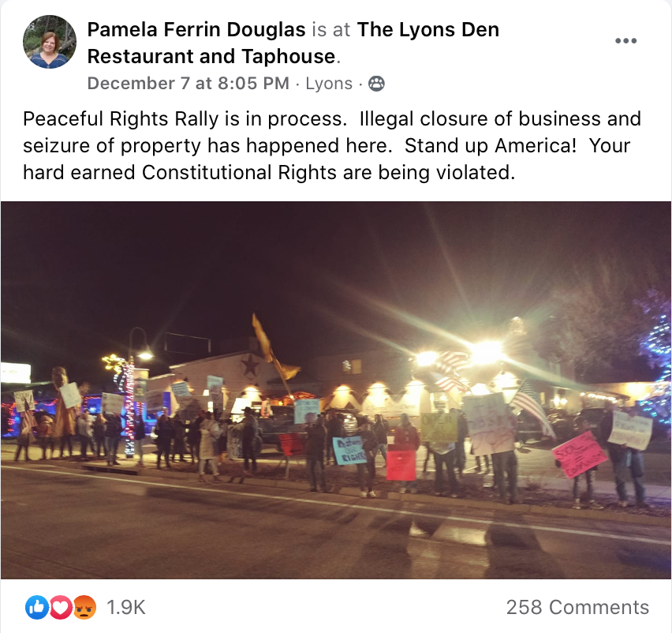672x633 pixels.
Task: Click the December 7 at 8:05 PM timestamp
Action: 189,83
